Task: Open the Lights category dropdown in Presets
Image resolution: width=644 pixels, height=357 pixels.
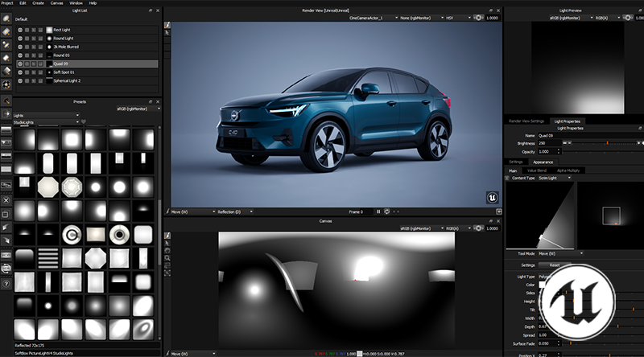Action: point(46,115)
